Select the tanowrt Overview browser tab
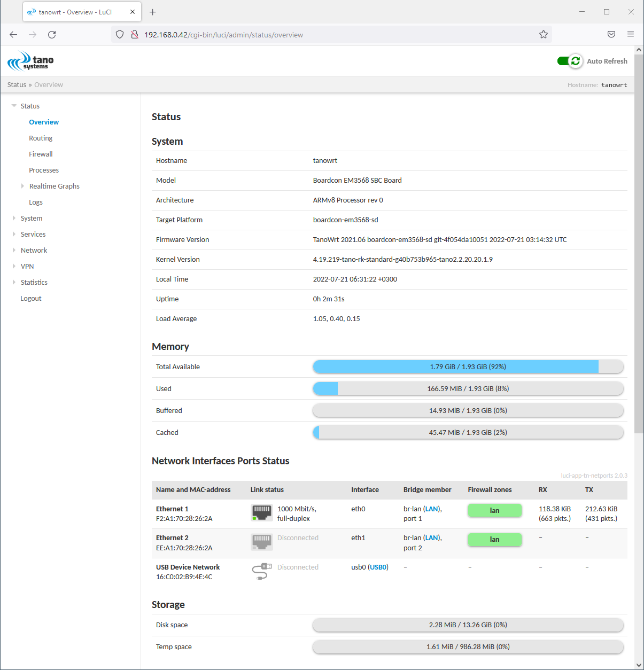This screenshot has width=644, height=670. [82, 12]
